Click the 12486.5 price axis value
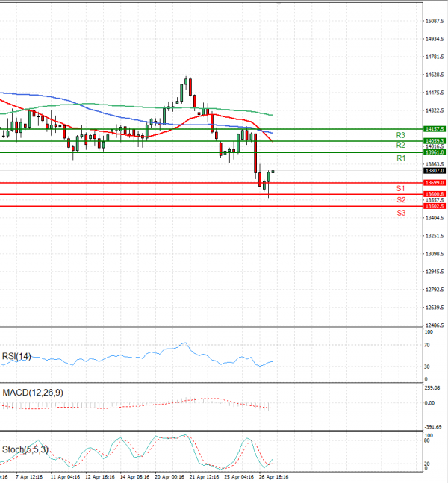 point(435,325)
